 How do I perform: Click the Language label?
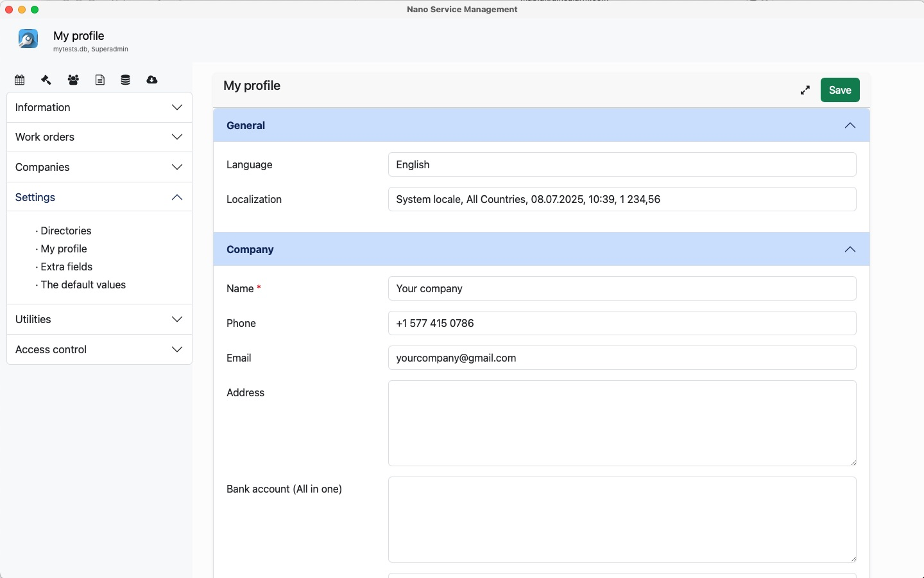[x=250, y=165]
